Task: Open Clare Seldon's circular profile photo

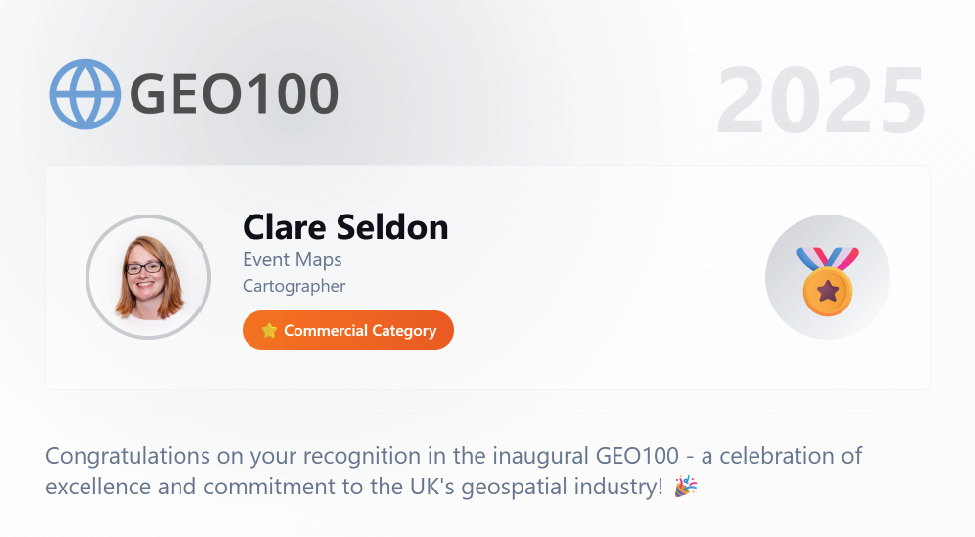Action: click(x=148, y=277)
